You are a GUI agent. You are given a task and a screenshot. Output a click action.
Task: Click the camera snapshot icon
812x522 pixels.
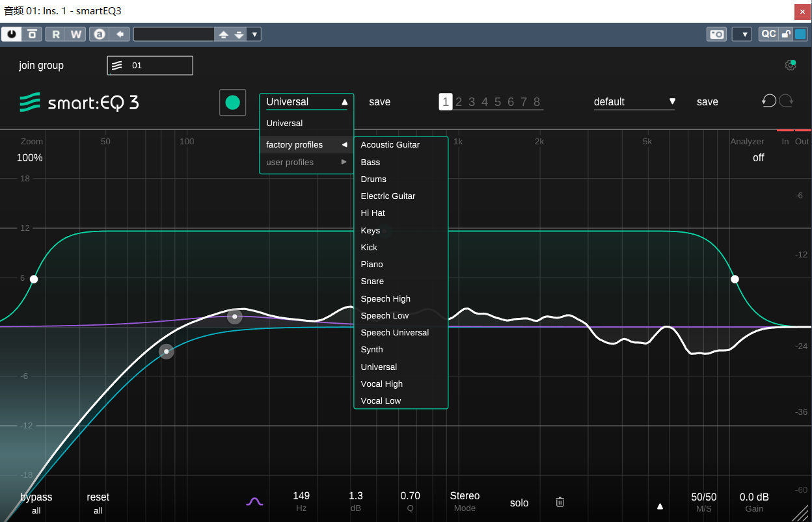pyautogui.click(x=716, y=34)
